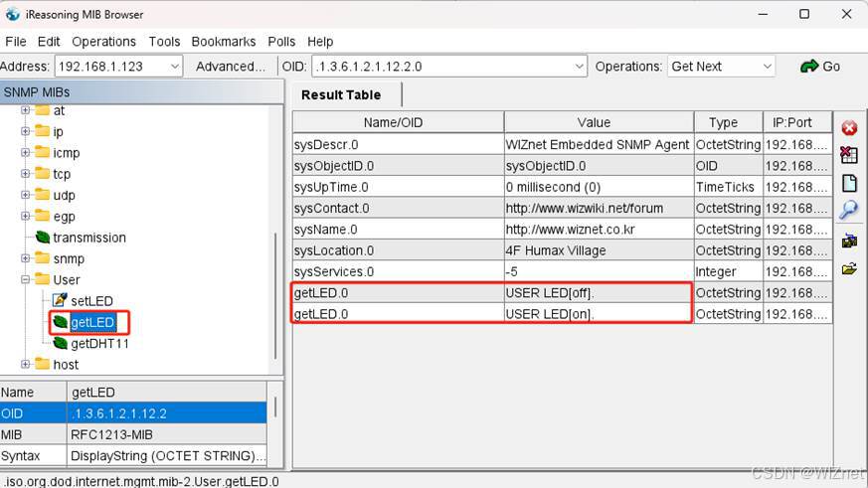Click the Type column header

[728, 122]
